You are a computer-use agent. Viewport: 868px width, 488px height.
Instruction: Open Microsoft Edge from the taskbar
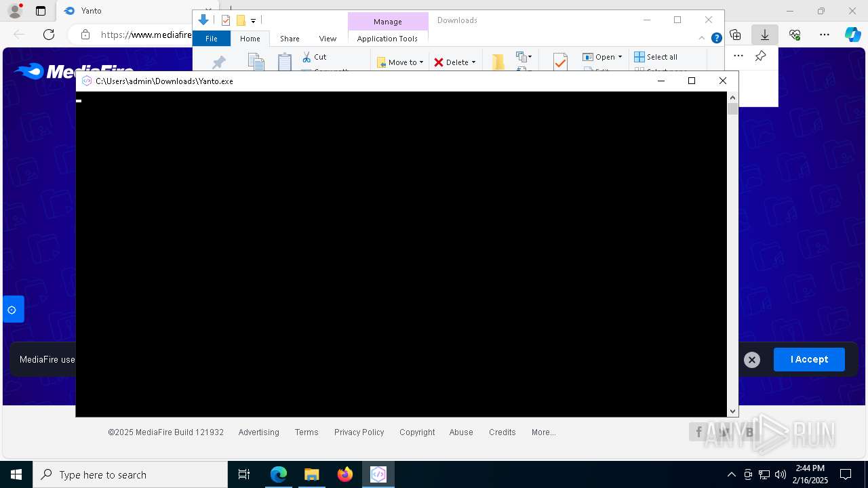[279, 474]
